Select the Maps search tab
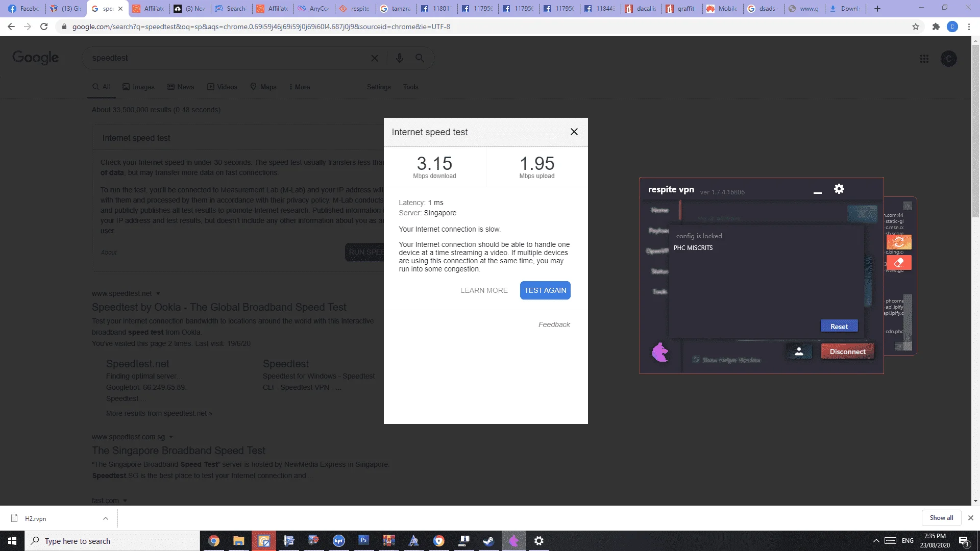The image size is (980, 551). (x=263, y=87)
